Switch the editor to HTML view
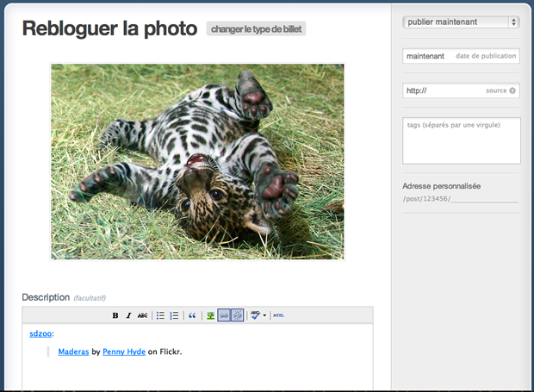Viewport: 534px width, 392px height. [x=278, y=315]
